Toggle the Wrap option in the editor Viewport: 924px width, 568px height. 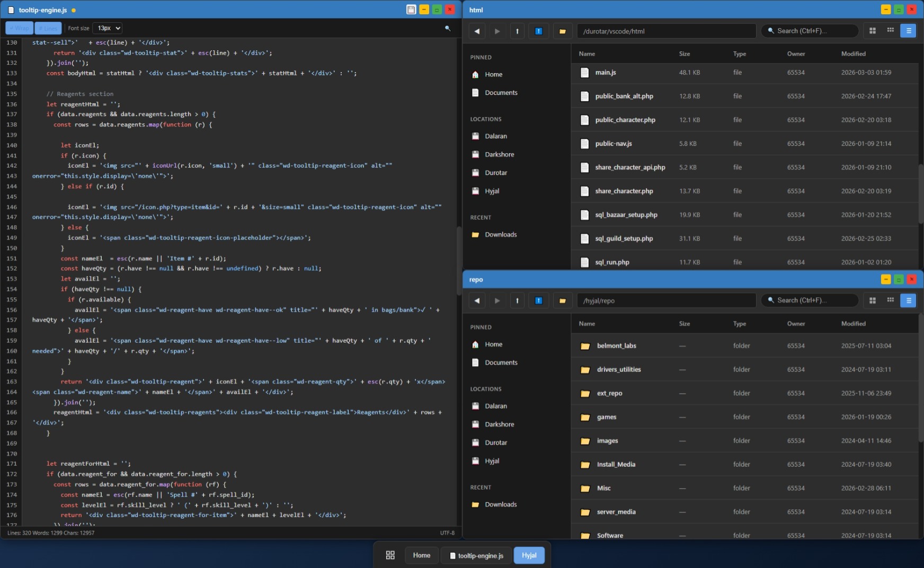[19, 28]
